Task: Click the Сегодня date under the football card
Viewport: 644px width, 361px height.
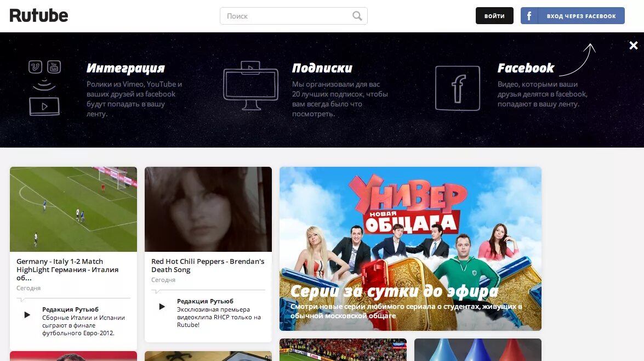Action: coord(29,288)
